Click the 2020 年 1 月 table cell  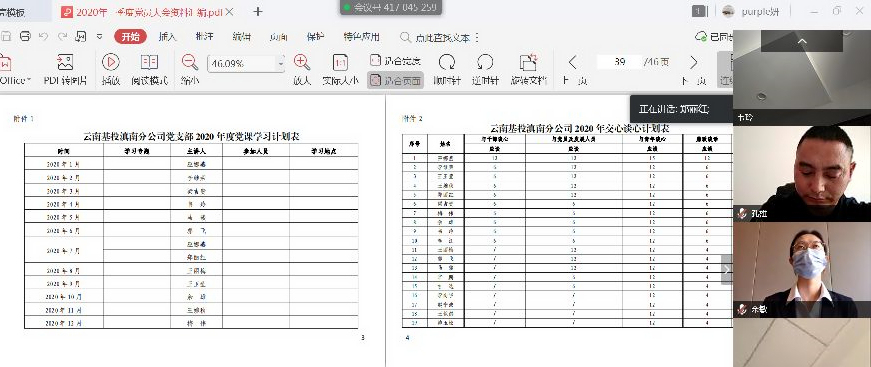[x=64, y=164]
